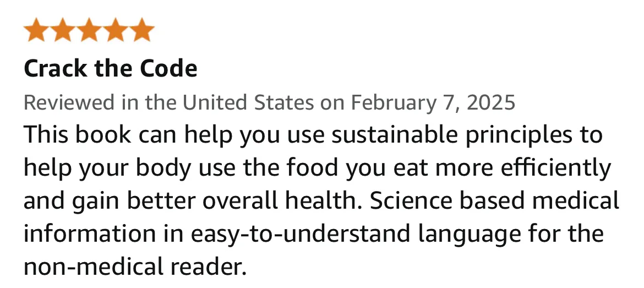Click the fourth orange rating star
Image resolution: width=644 pixels, height=288 pixels.
click(115, 30)
